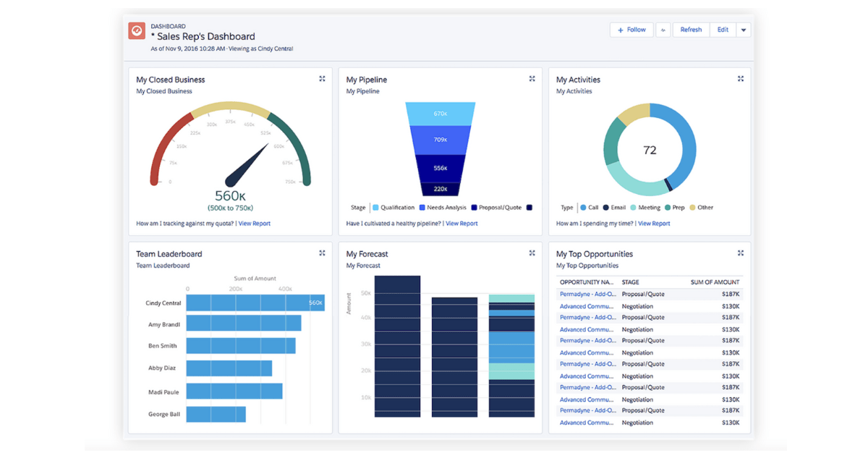Open View Report link under My Pipeline

point(461,224)
